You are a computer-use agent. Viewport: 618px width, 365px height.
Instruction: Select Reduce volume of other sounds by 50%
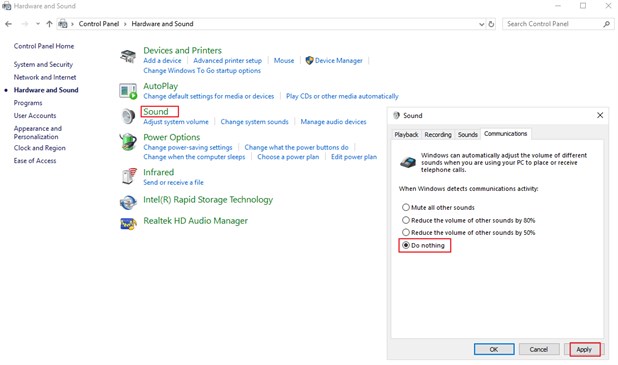click(468, 233)
